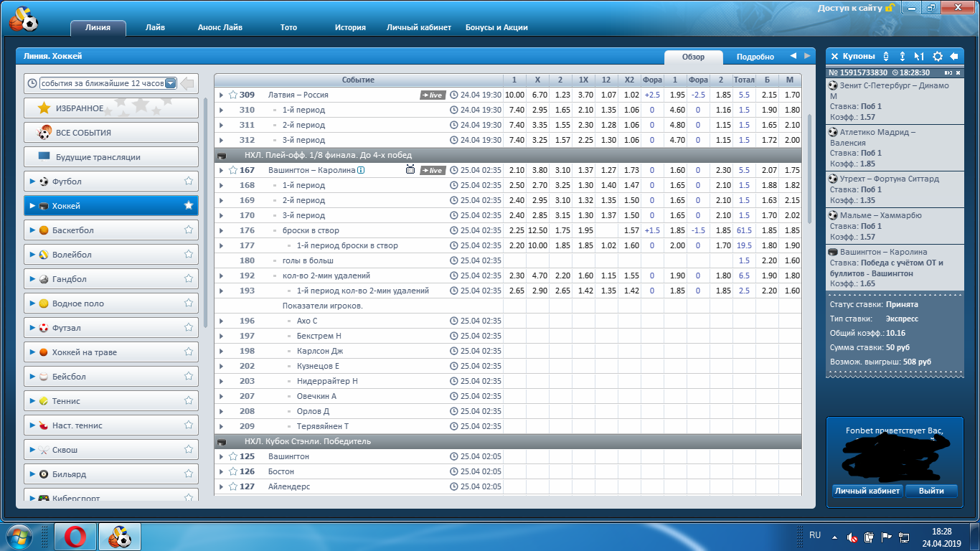Click the TV broadcast icon for Вашингтон – Каролина

tap(410, 170)
